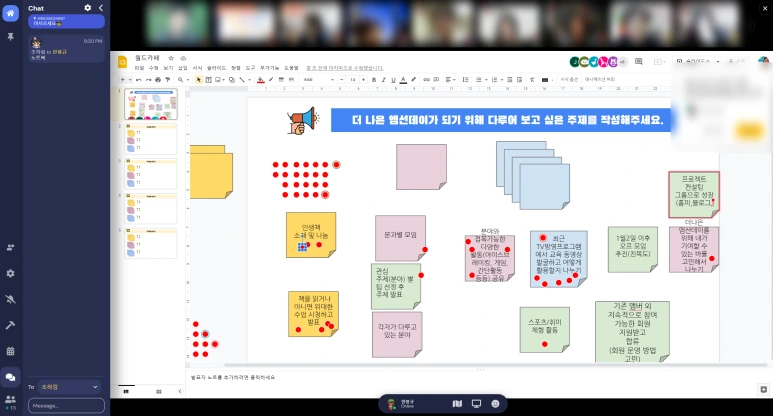Image resolution: width=773 pixels, height=416 pixels.
Task: Add a new slide with plus button
Action: click(x=123, y=79)
